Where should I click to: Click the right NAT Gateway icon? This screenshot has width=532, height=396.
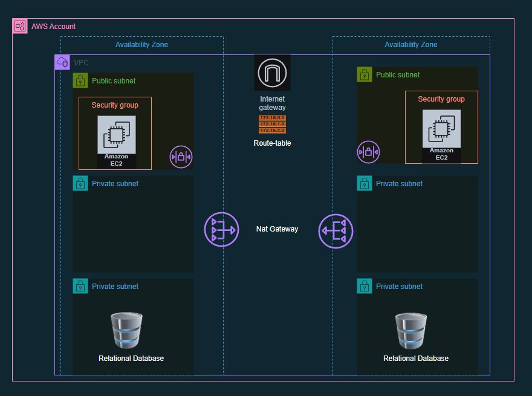[336, 230]
